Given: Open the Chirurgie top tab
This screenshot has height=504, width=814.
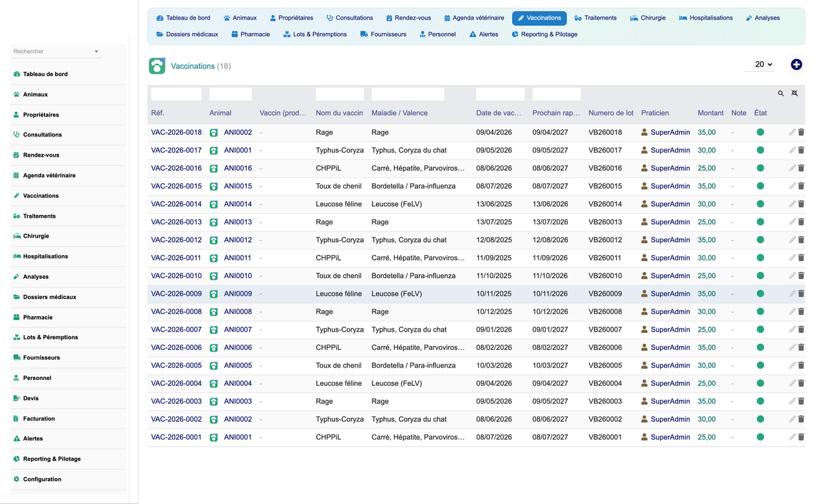Looking at the screenshot, I should (x=648, y=18).
